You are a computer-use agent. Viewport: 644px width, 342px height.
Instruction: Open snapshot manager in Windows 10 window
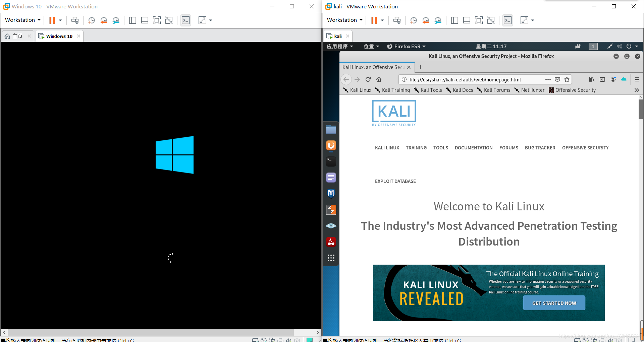point(116,20)
